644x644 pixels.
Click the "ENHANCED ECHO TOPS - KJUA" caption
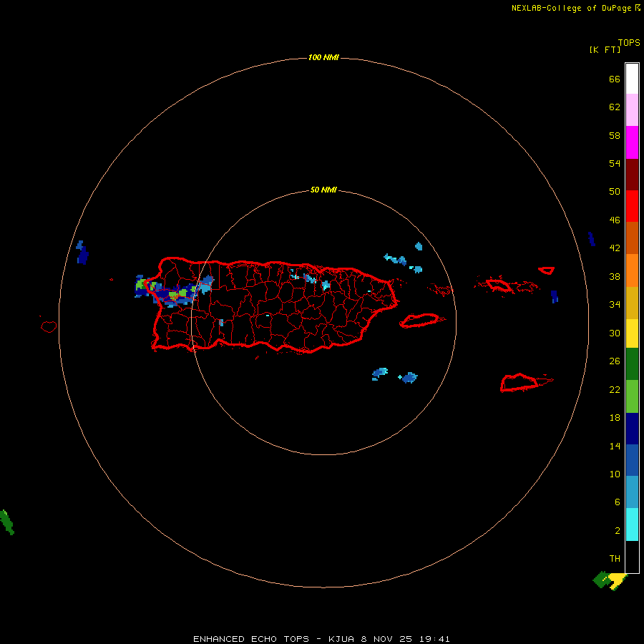point(273,639)
